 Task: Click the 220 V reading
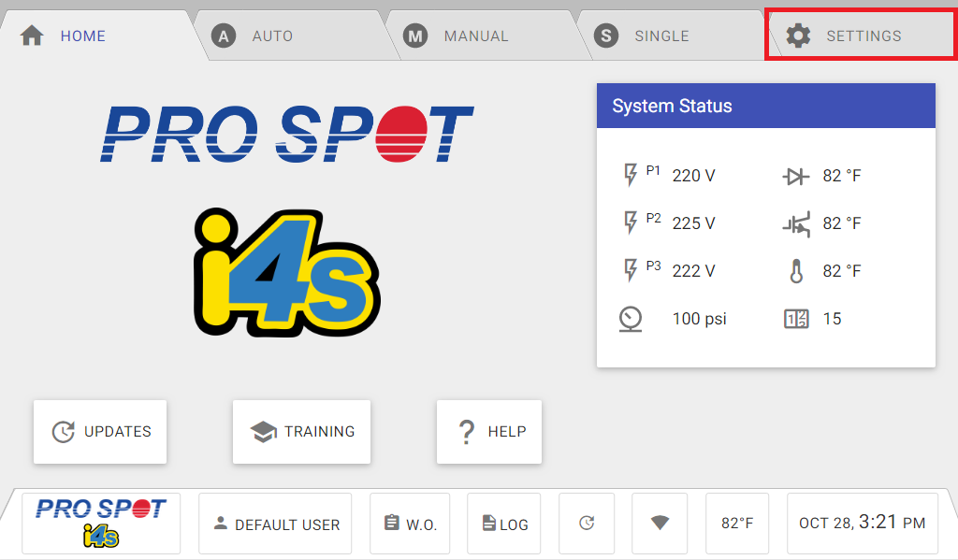693,176
